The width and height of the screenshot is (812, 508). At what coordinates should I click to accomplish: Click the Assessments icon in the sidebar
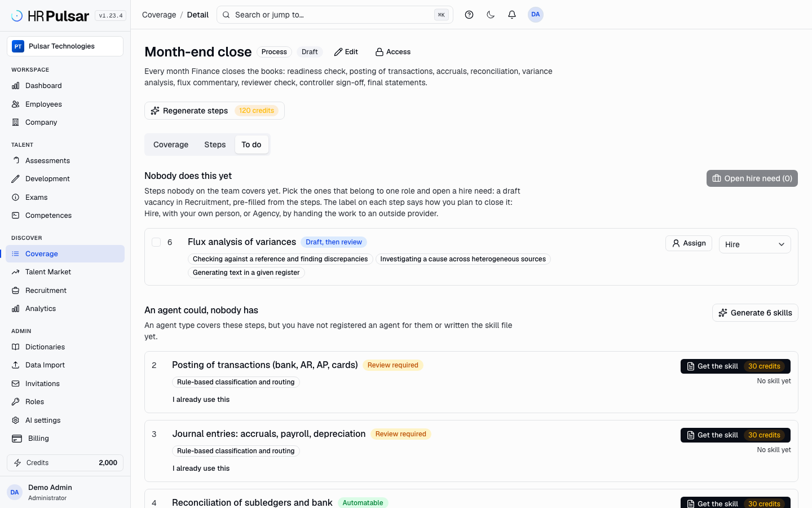click(x=16, y=161)
